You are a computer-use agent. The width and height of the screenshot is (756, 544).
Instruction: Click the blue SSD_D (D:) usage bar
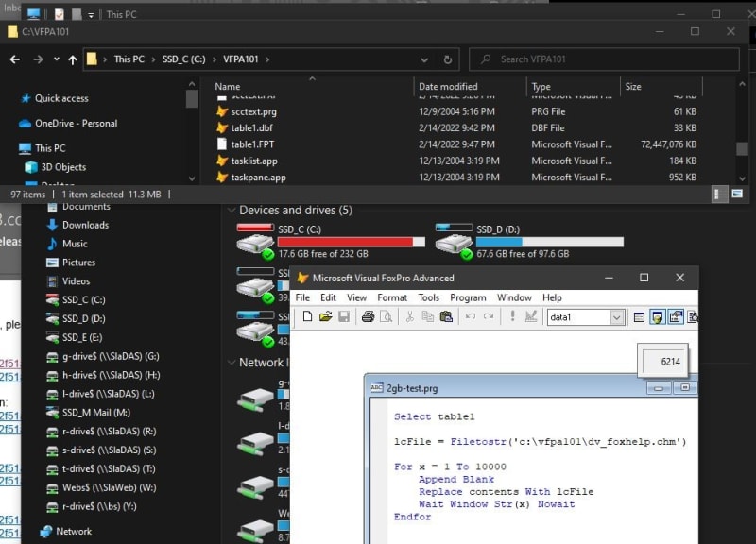[x=550, y=242]
